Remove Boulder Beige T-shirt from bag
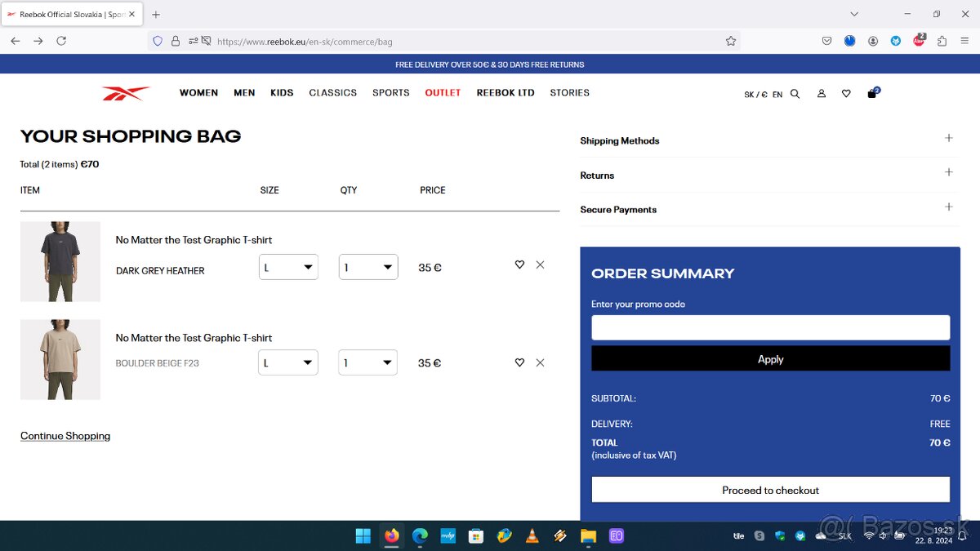The image size is (980, 551). [540, 362]
